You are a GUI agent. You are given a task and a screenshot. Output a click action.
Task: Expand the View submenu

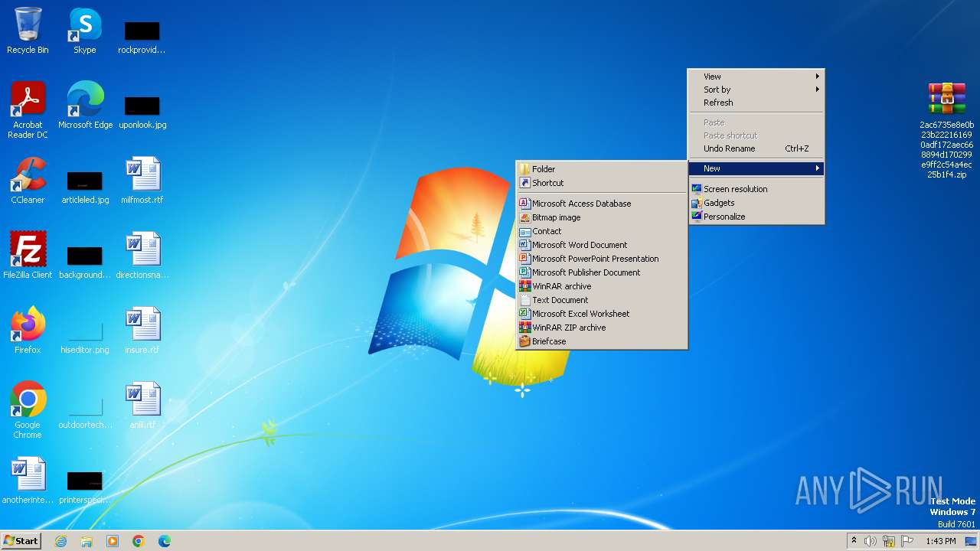click(756, 77)
